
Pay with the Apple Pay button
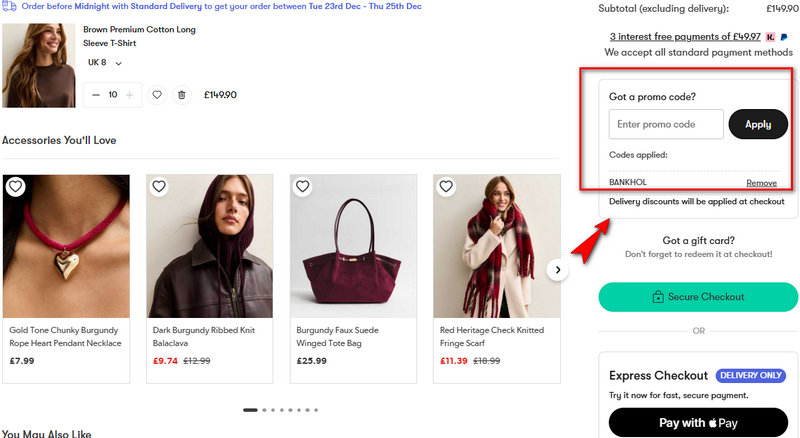tap(698, 423)
